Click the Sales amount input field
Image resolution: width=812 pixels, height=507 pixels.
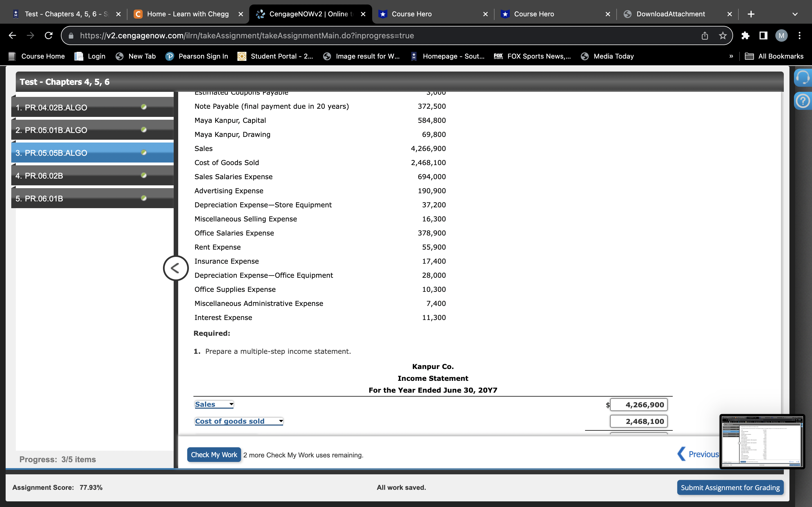pyautogui.click(x=639, y=405)
